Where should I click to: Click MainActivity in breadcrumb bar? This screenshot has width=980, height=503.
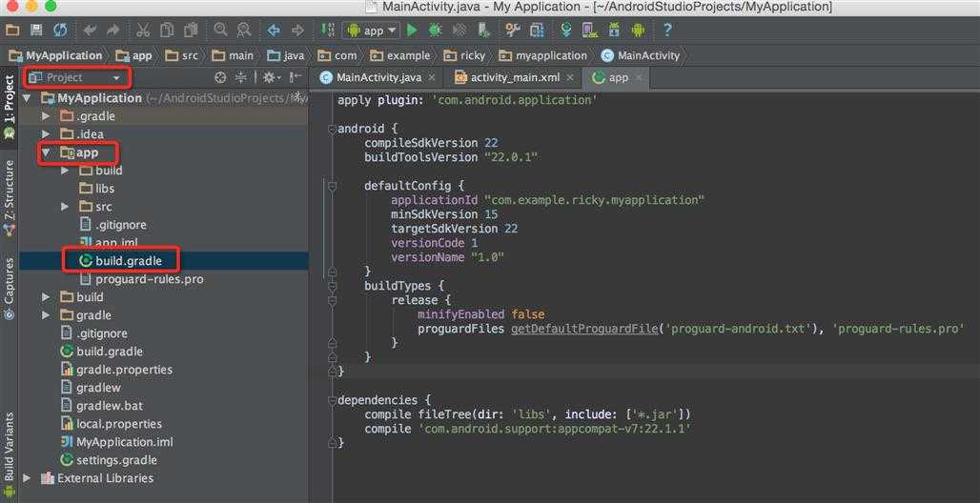coord(641,55)
